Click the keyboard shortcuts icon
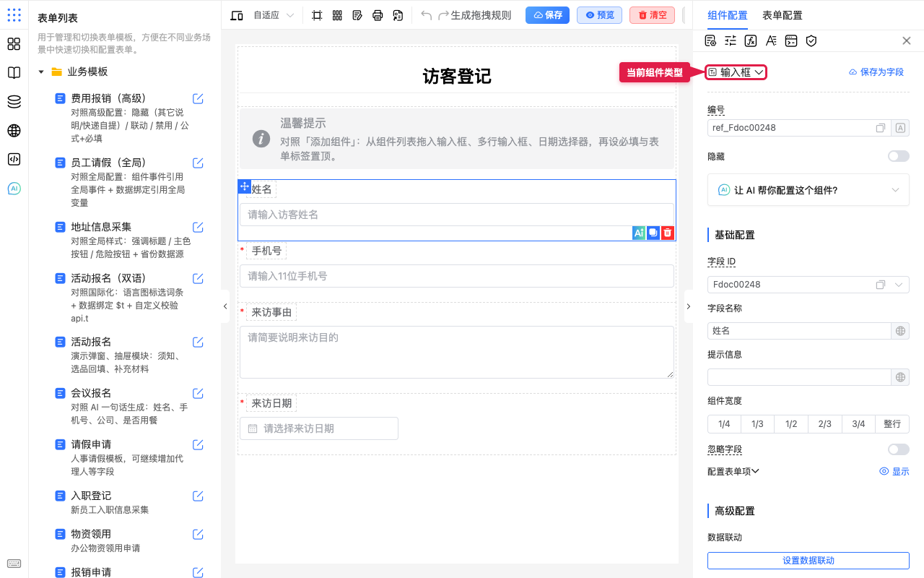Screen dimensions: 924x578 14,564
